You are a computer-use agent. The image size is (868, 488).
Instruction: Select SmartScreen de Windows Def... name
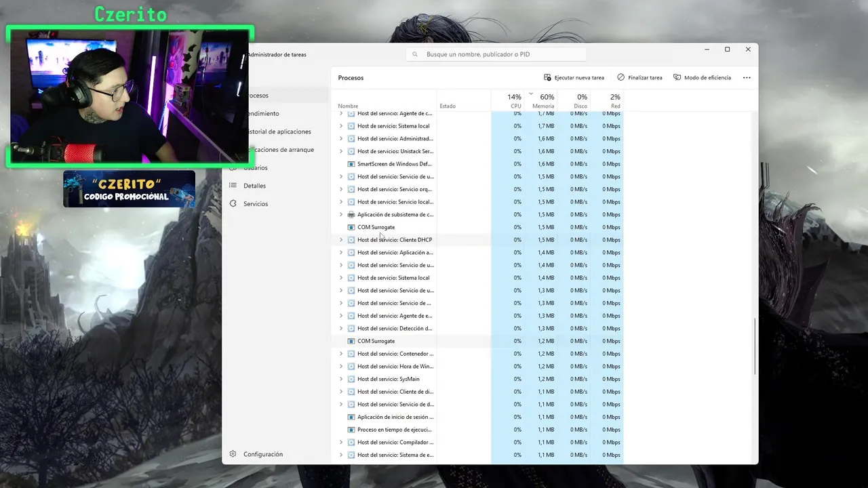coord(395,164)
